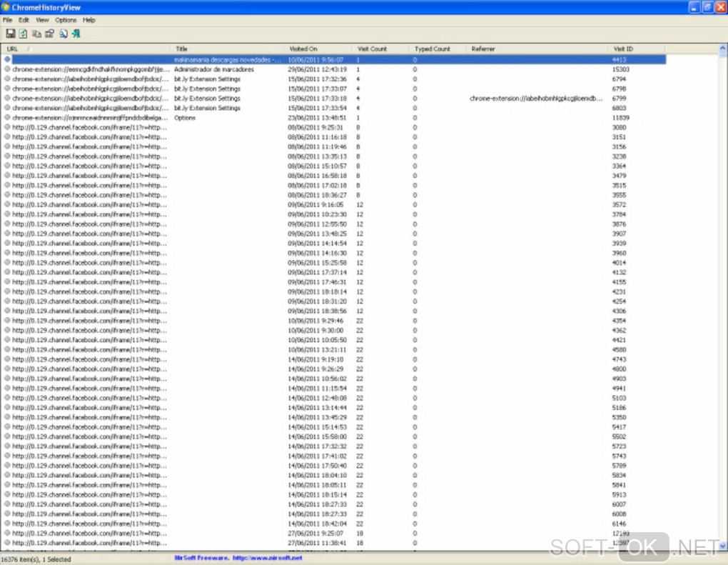Select the highlighted row visited 10/06/2011 9:56:07
The image size is (728, 565).
[334, 59]
